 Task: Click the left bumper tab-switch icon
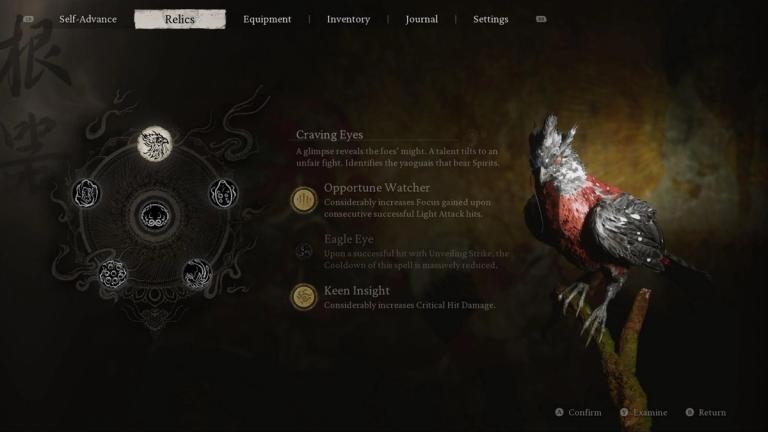(28, 19)
